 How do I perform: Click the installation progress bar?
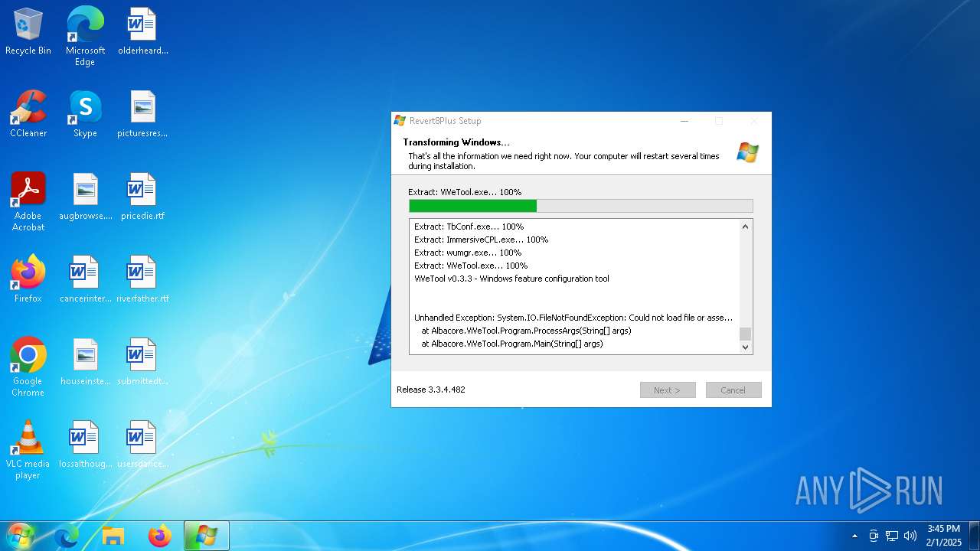coord(581,206)
